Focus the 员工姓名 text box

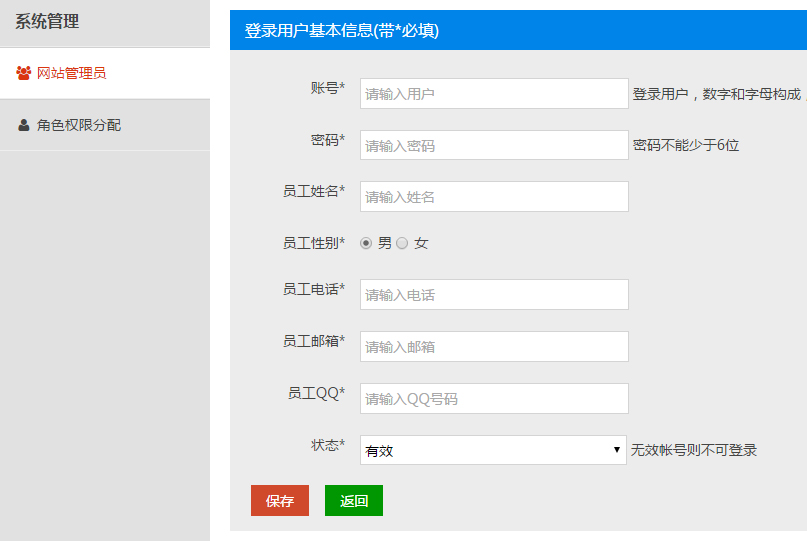494,197
